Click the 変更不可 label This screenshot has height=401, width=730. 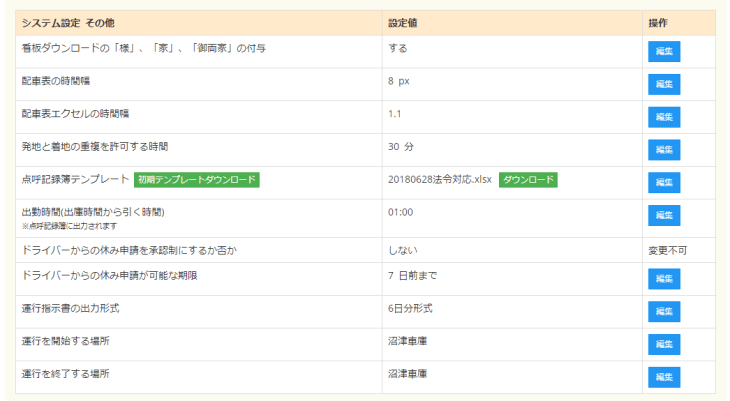[667, 250]
